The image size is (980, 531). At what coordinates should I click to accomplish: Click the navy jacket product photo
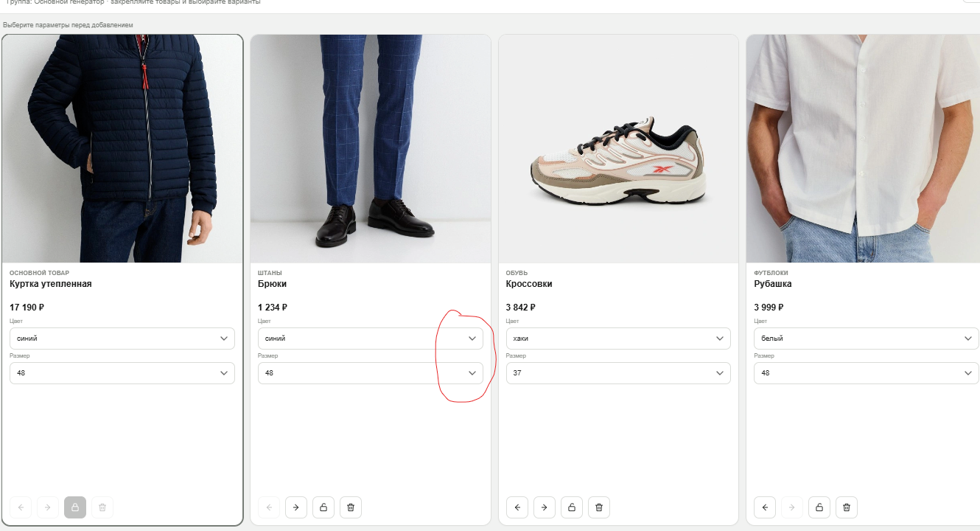tap(122, 148)
